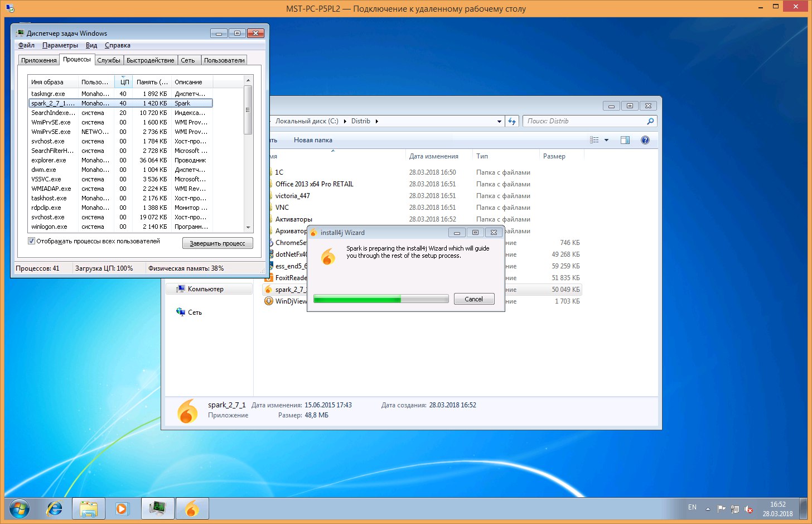Click the search magnifier icon in Explorer
The image size is (812, 524).
(650, 121)
